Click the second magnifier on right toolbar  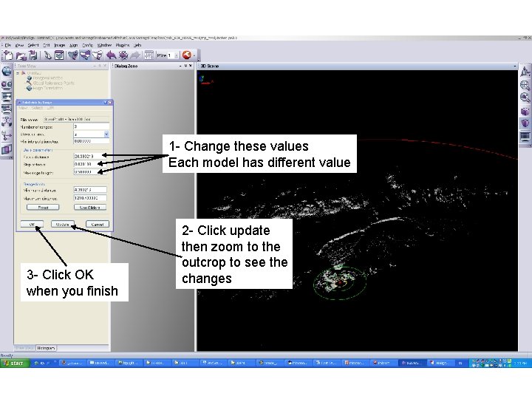(525, 98)
